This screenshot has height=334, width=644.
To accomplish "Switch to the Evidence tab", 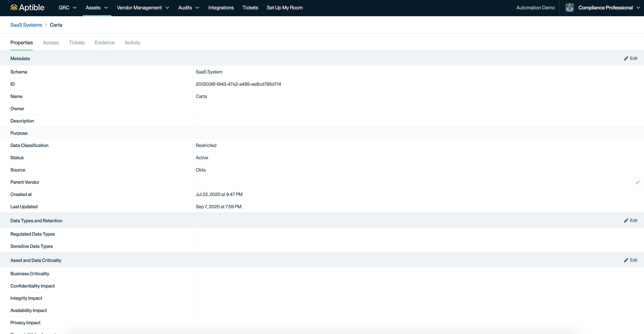I will (x=105, y=43).
